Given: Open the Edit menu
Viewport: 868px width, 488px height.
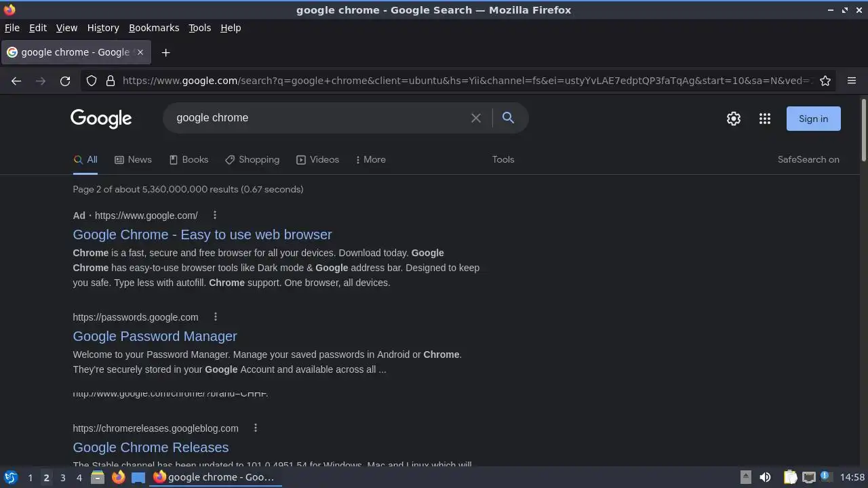Looking at the screenshot, I should pyautogui.click(x=38, y=28).
